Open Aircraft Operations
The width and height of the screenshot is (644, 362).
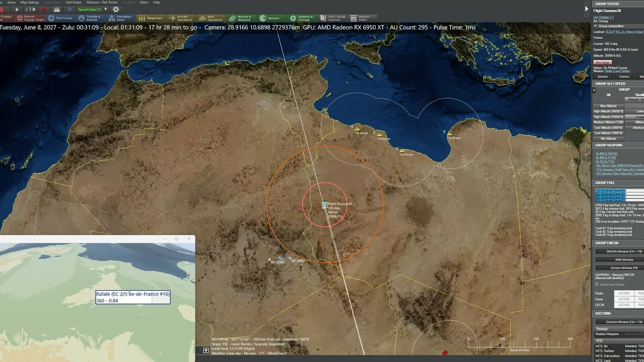[x=181, y=18]
